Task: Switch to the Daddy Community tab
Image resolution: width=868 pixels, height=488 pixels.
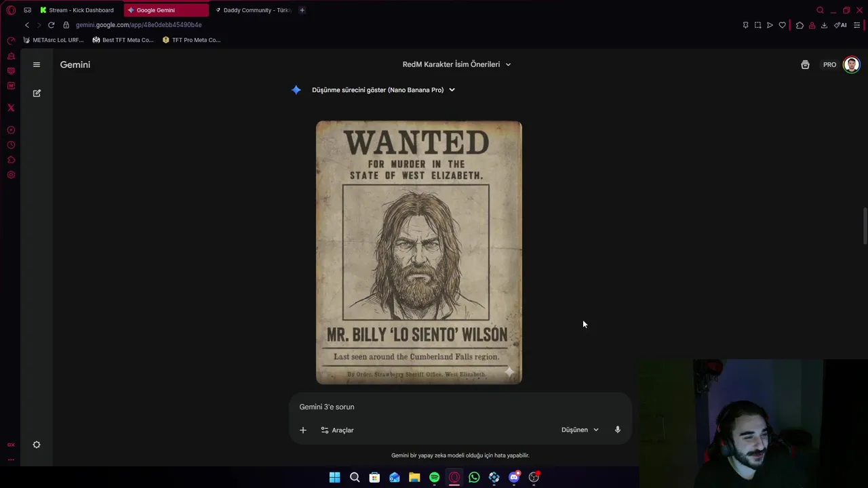Action: pos(252,10)
